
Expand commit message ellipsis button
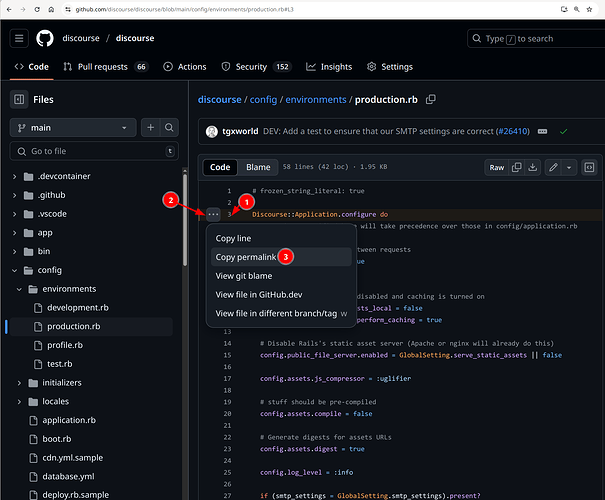click(542, 132)
